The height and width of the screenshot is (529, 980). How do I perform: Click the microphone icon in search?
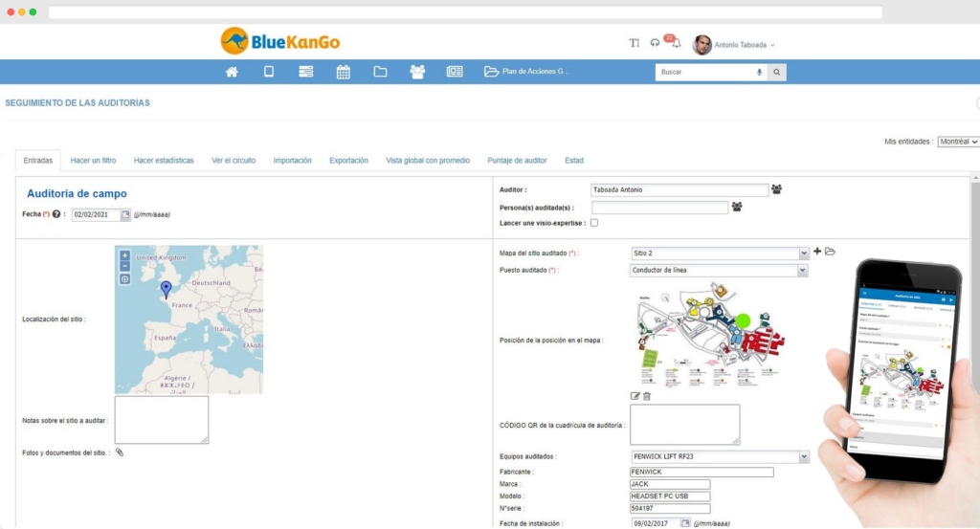759,73
